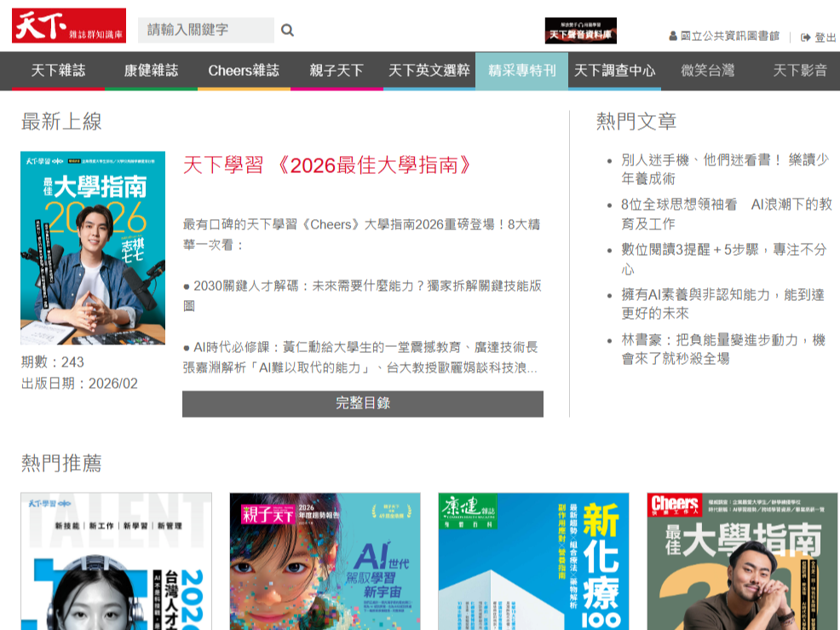Viewport: 840px width, 630px height.
Task: Open the 親子天下 AI世代 cover
Action: [x=325, y=561]
